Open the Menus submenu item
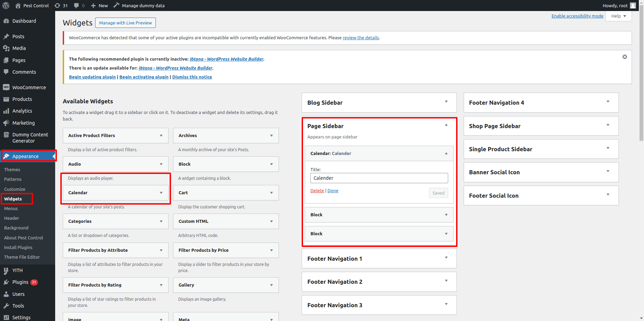Viewport: 644px width, 321px height. pyautogui.click(x=11, y=209)
